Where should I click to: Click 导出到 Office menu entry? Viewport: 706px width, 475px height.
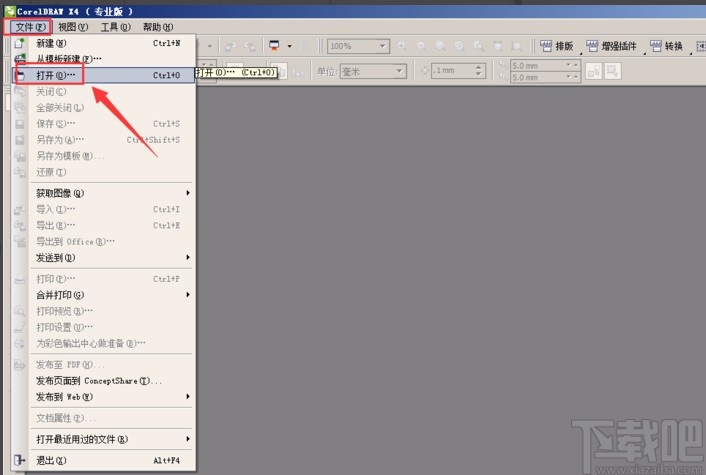coord(104,241)
